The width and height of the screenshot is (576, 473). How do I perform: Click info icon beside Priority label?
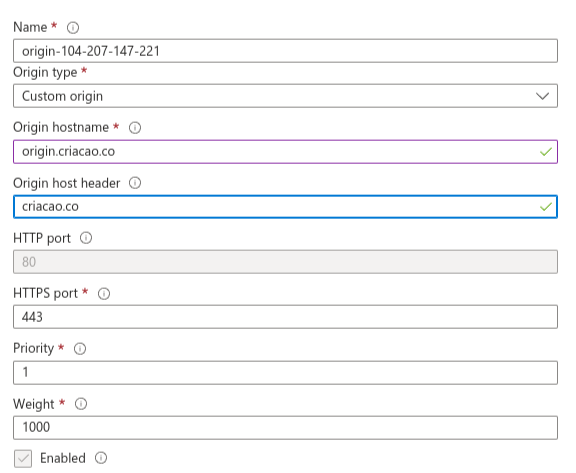[x=80, y=349]
